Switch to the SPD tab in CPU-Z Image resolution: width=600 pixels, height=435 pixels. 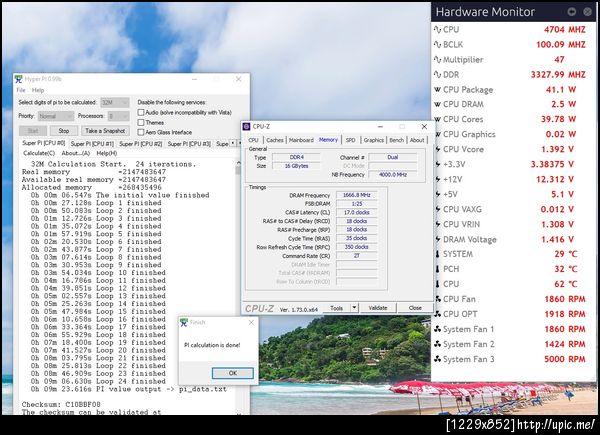[x=350, y=140]
